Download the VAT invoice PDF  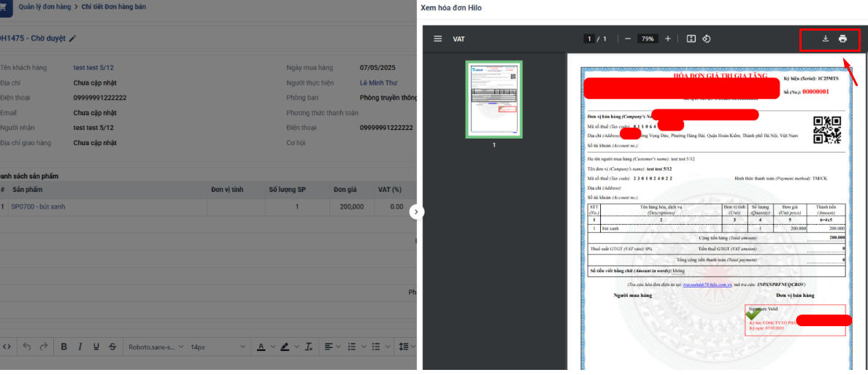point(825,39)
